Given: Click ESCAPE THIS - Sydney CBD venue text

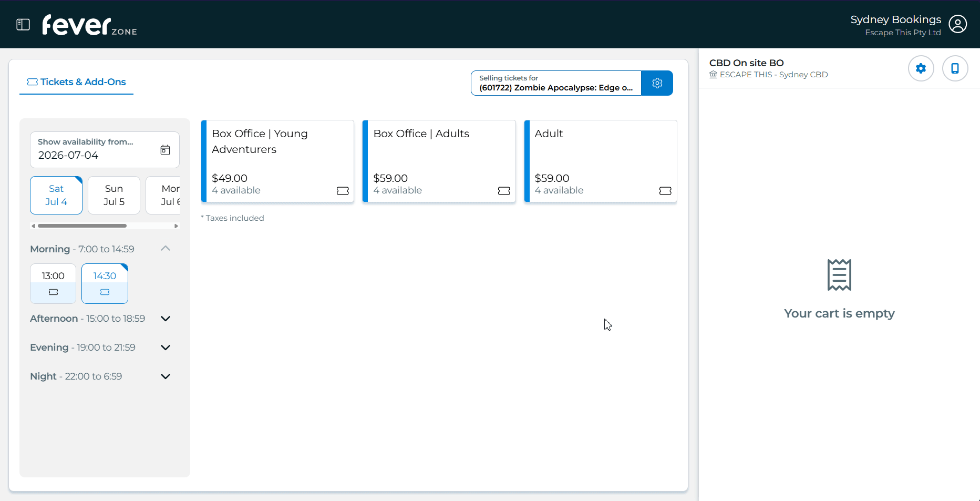Looking at the screenshot, I should pyautogui.click(x=773, y=75).
